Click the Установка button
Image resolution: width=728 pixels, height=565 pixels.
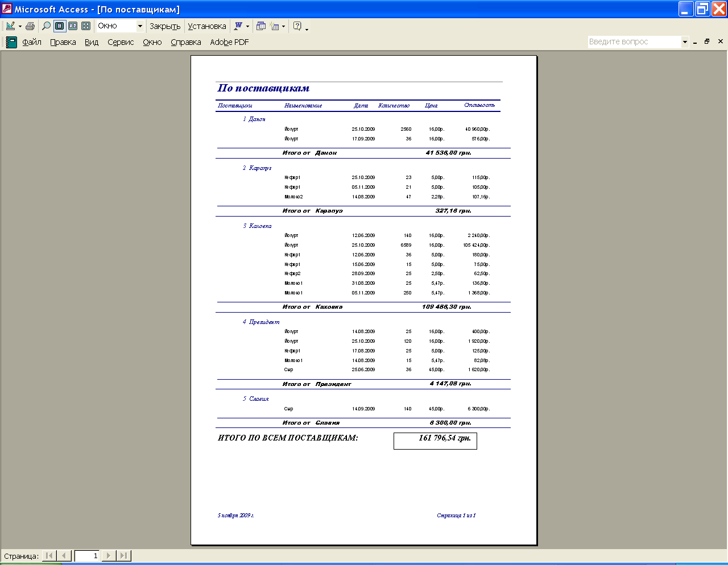tap(207, 26)
